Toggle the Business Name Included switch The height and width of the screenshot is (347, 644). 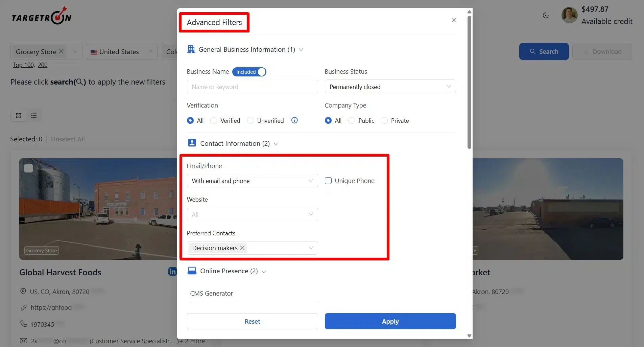click(249, 72)
